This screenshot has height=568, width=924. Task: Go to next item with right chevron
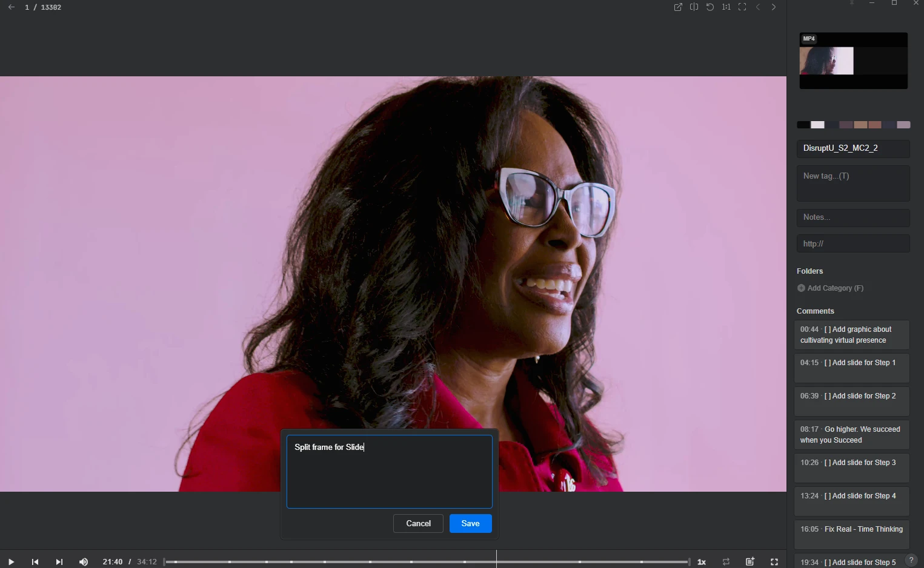(774, 7)
